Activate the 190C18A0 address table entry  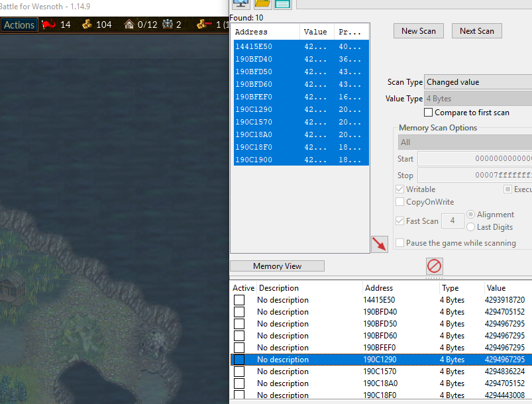point(239,383)
